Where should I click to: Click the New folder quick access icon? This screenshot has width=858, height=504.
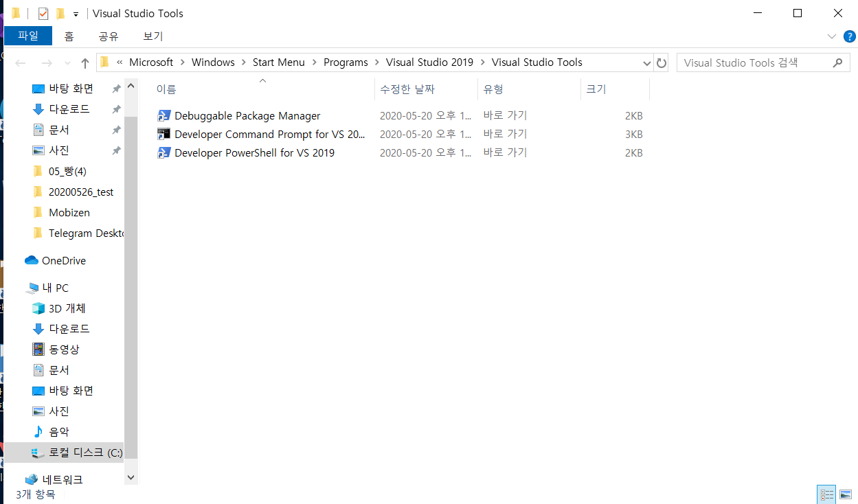(x=60, y=13)
